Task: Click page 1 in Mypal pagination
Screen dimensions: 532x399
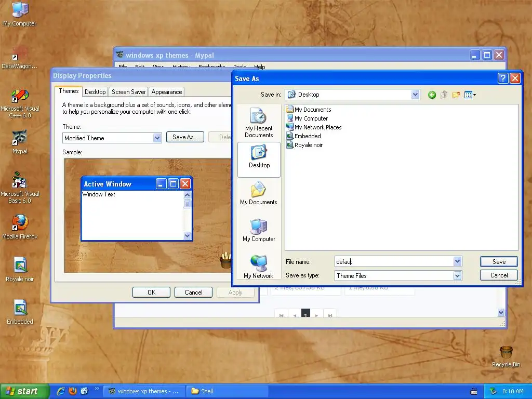Action: pyautogui.click(x=305, y=314)
